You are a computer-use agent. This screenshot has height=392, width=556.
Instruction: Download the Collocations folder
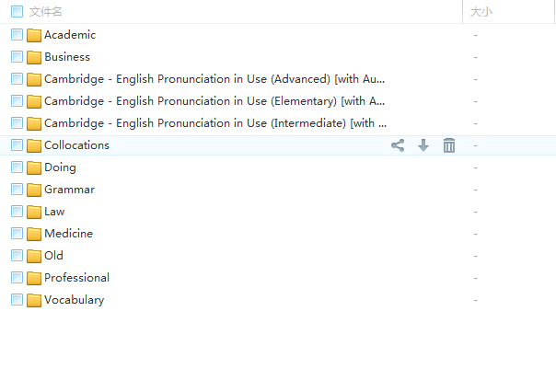click(x=423, y=145)
